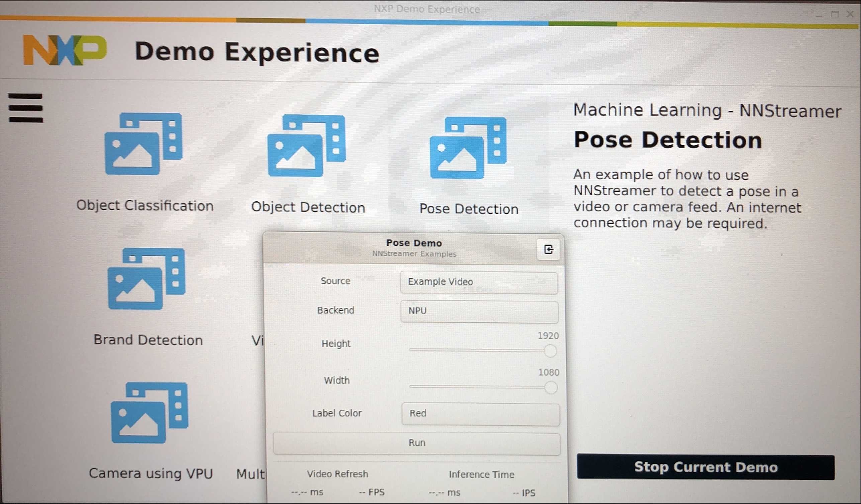Select the Brand Detection demo icon
Screen dimensions: 861x504
click(x=147, y=279)
